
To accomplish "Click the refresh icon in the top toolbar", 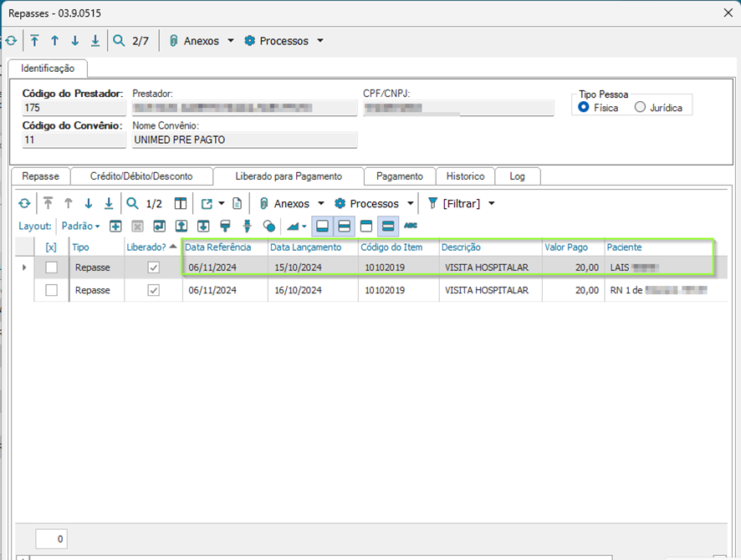I will coord(11,41).
